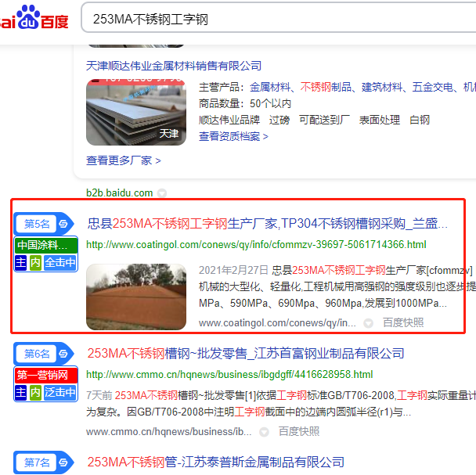This screenshot has height=475, width=476.
Task: Open 查看资质档案 link
Action: tap(233, 136)
